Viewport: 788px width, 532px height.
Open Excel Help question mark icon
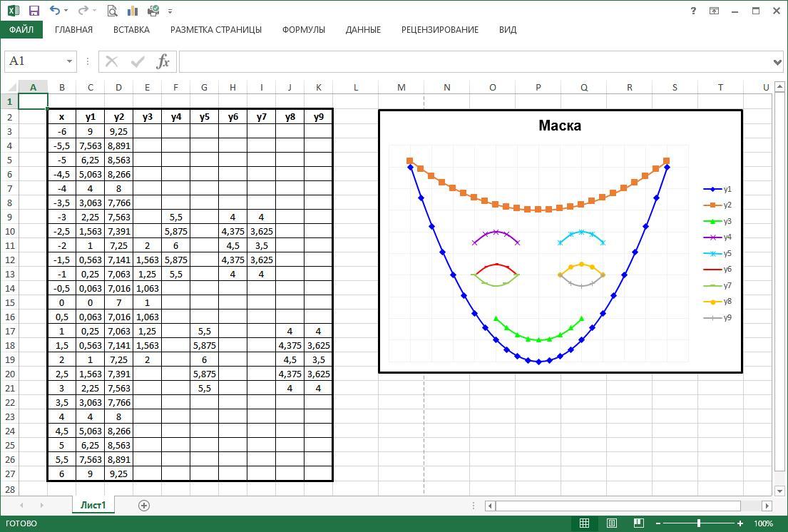tap(694, 11)
